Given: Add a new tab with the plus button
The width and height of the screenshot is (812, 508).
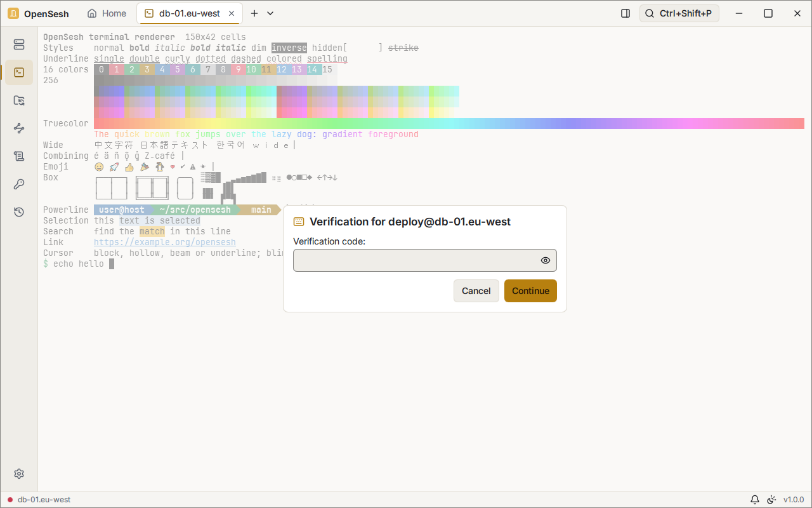Looking at the screenshot, I should click(254, 13).
